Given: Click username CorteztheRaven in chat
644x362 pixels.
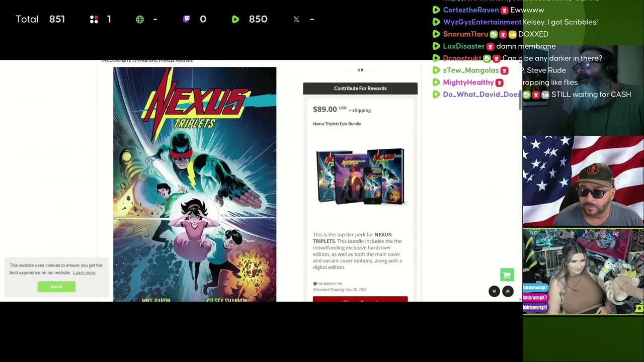Looking at the screenshot, I should 471,10.
